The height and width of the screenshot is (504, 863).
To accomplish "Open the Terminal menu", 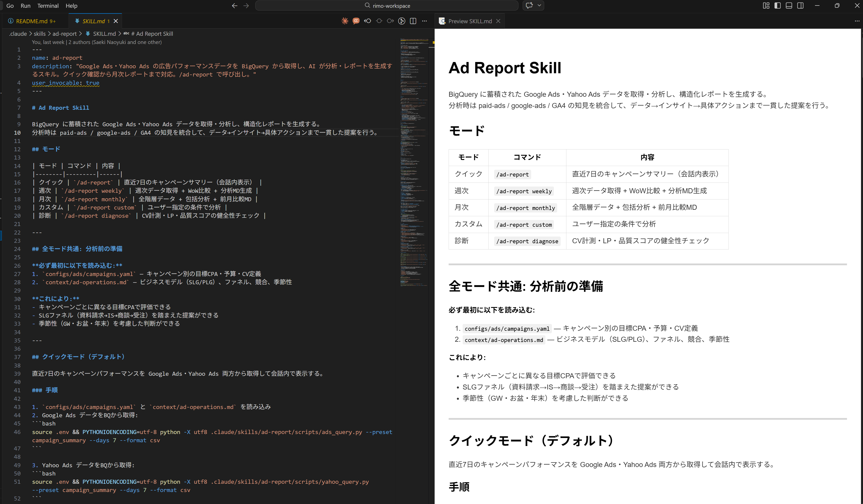I will pyautogui.click(x=48, y=5).
